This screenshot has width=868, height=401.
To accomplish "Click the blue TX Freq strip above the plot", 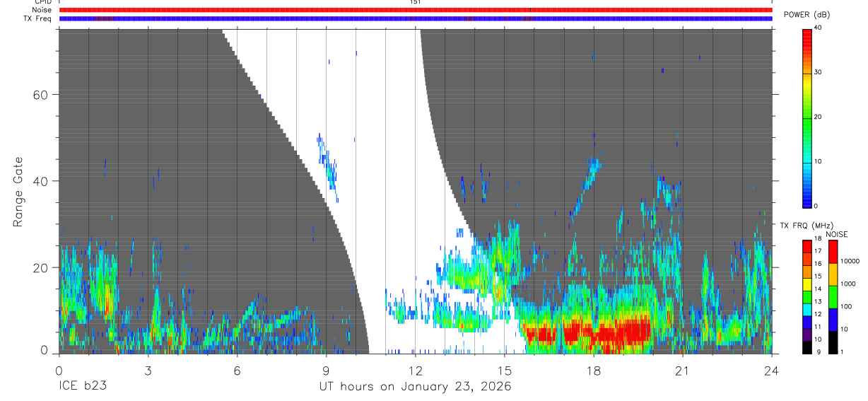I will (x=415, y=18).
